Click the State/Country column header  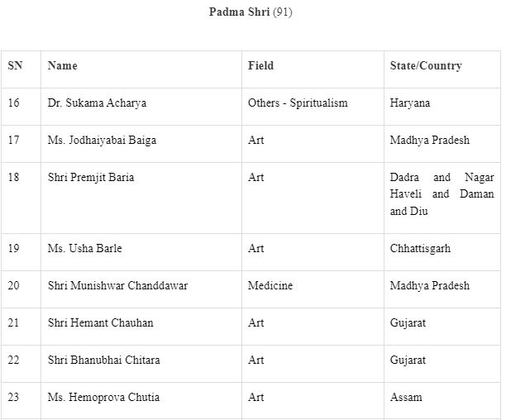[426, 65]
